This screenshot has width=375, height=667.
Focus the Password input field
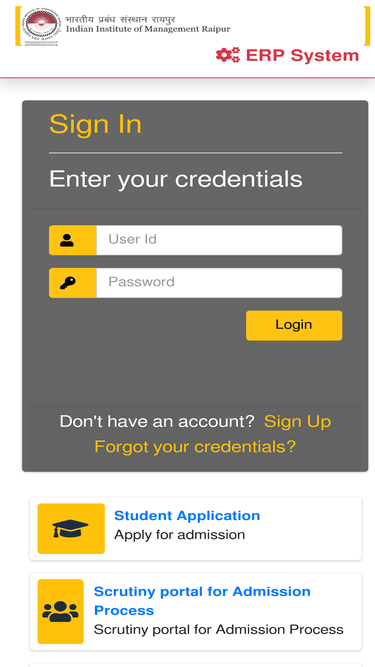tap(219, 283)
